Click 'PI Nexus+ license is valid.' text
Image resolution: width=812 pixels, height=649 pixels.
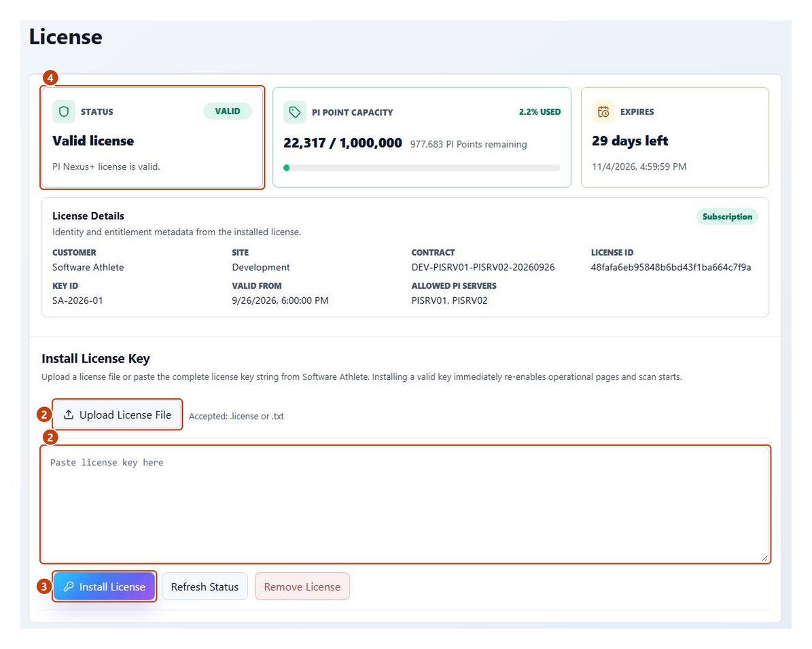[106, 166]
